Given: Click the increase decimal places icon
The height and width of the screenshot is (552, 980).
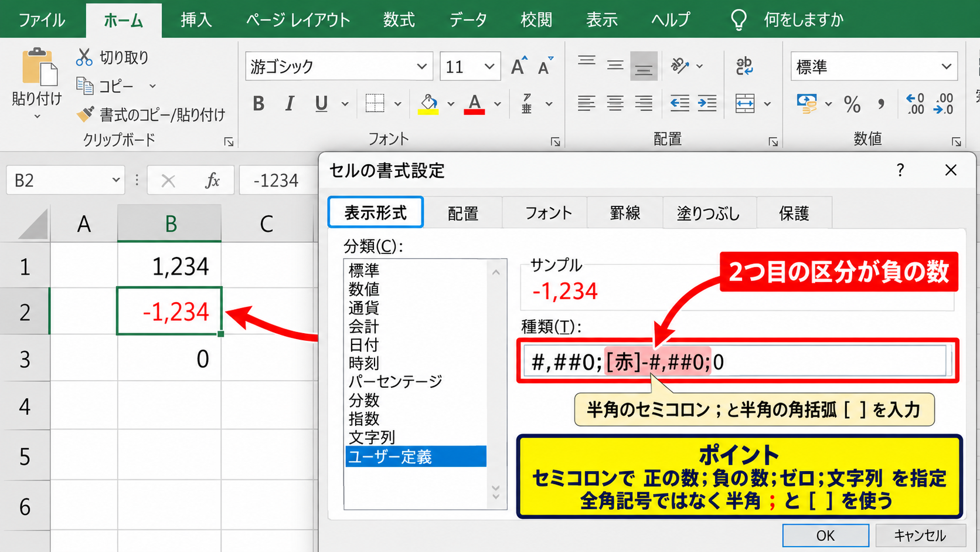Looking at the screenshot, I should point(915,104).
